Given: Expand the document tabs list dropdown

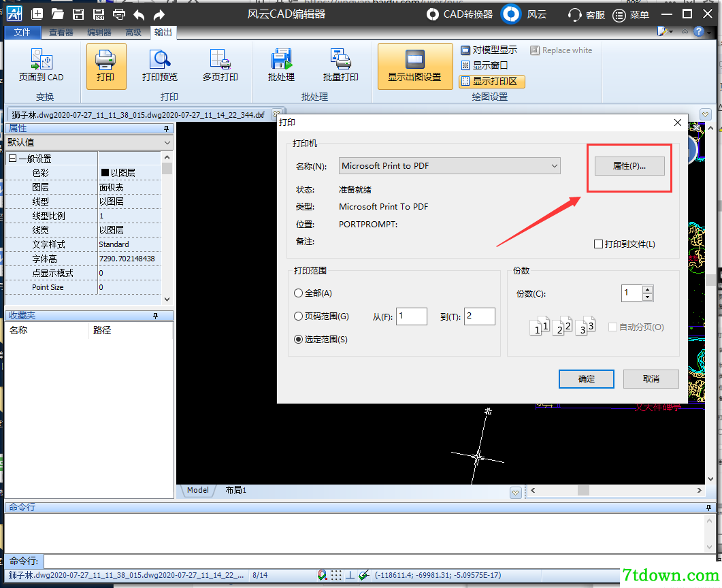Looking at the screenshot, I should [706, 114].
